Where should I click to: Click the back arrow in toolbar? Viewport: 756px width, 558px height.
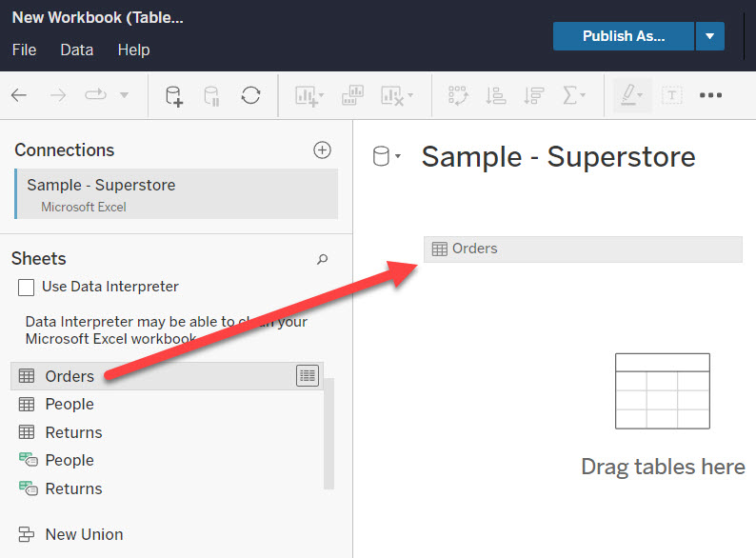pos(19,95)
